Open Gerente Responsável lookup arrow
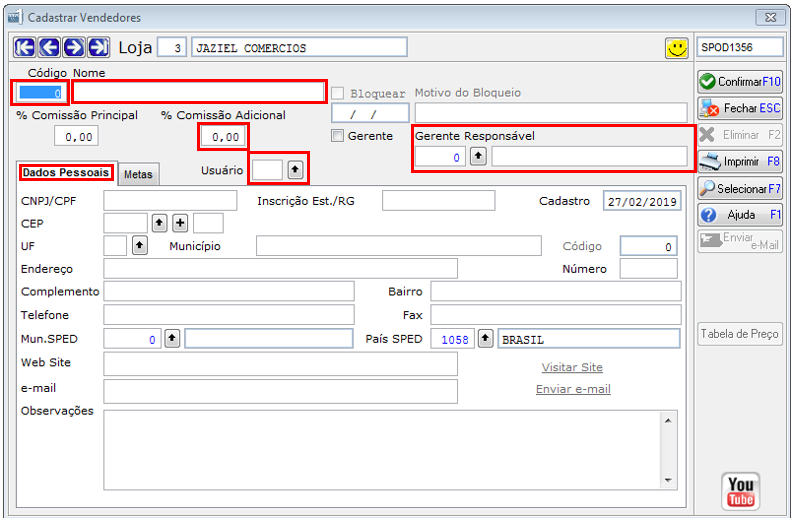 point(478,156)
